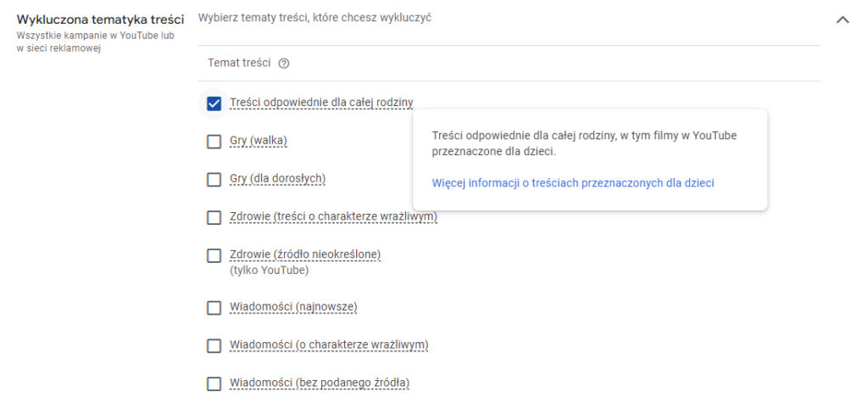
Task: Select Zdrowie (źródło nieokreślone) checkbox
Action: pyautogui.click(x=214, y=255)
